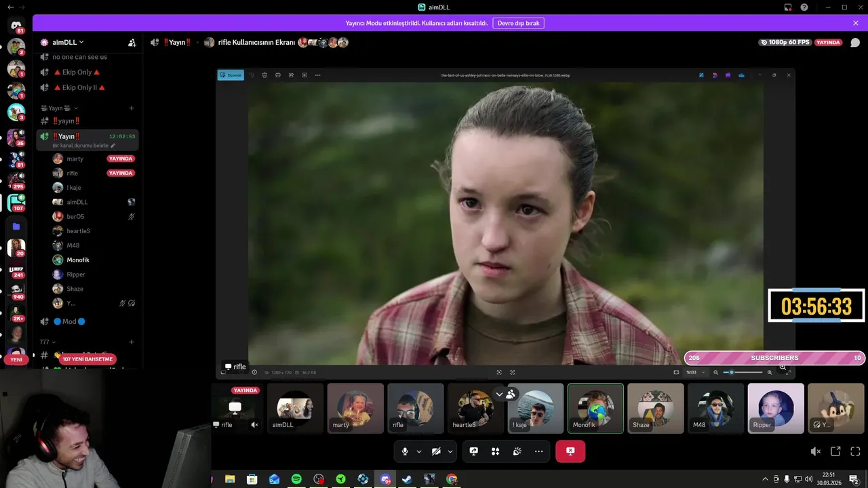868x488 pixels.
Task: Open the activities icon in call controls
Action: (495, 451)
